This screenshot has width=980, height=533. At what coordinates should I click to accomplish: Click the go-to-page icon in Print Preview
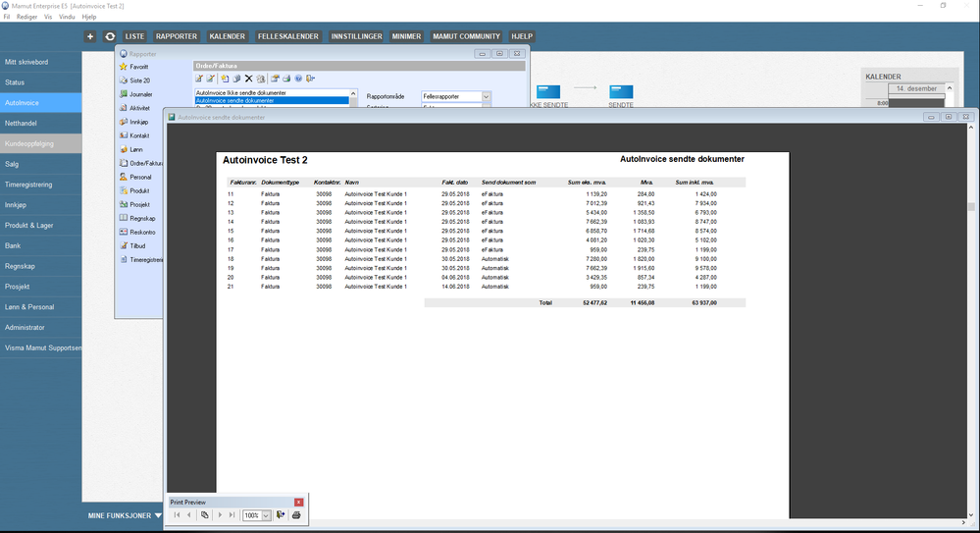coord(204,514)
